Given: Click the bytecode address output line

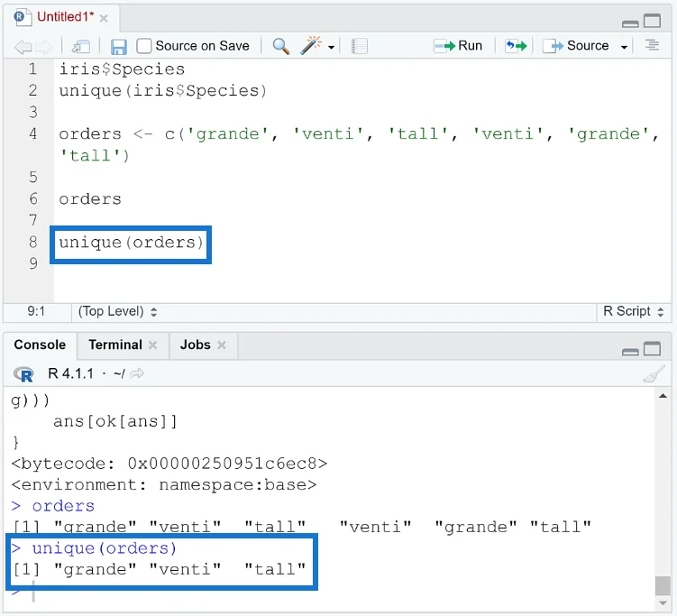Looking at the screenshot, I should click(x=169, y=464).
